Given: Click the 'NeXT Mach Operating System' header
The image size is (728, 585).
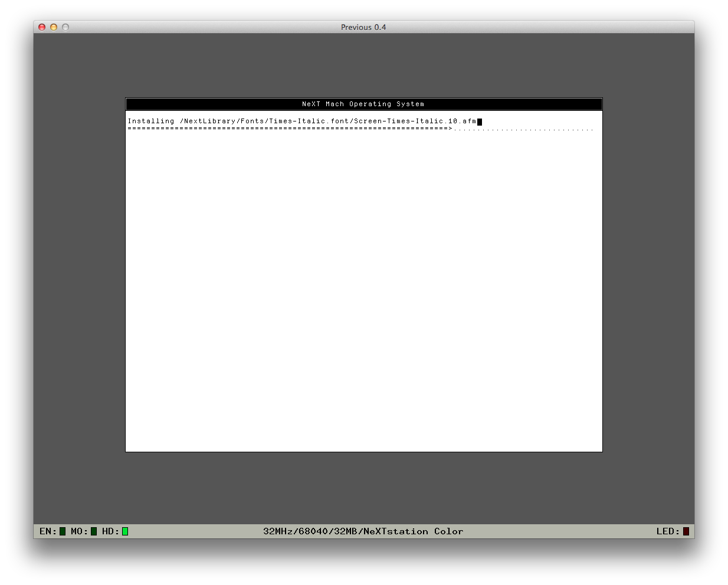Looking at the screenshot, I should 363,104.
